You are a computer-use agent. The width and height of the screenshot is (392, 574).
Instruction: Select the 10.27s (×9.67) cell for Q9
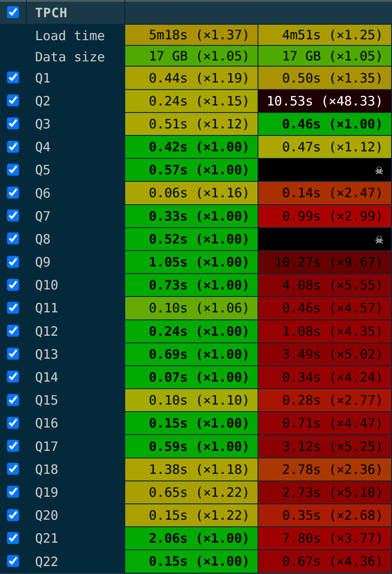pos(325,262)
